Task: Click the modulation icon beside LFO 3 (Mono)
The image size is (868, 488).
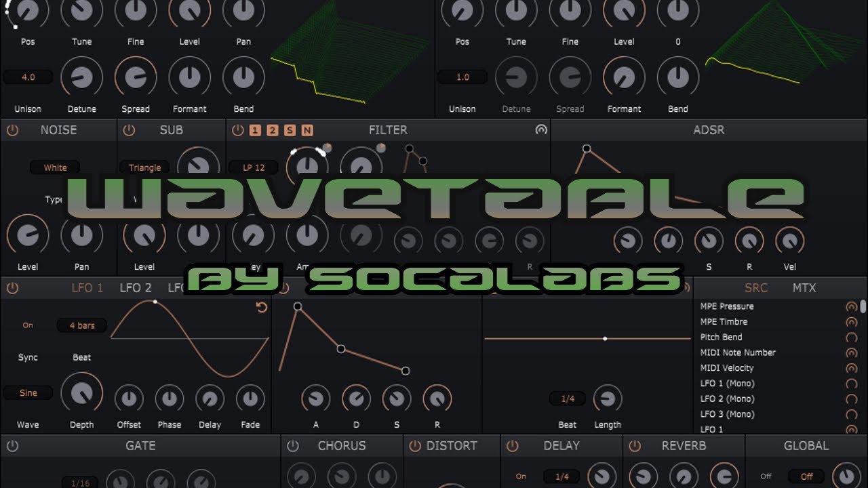Action: [x=852, y=414]
